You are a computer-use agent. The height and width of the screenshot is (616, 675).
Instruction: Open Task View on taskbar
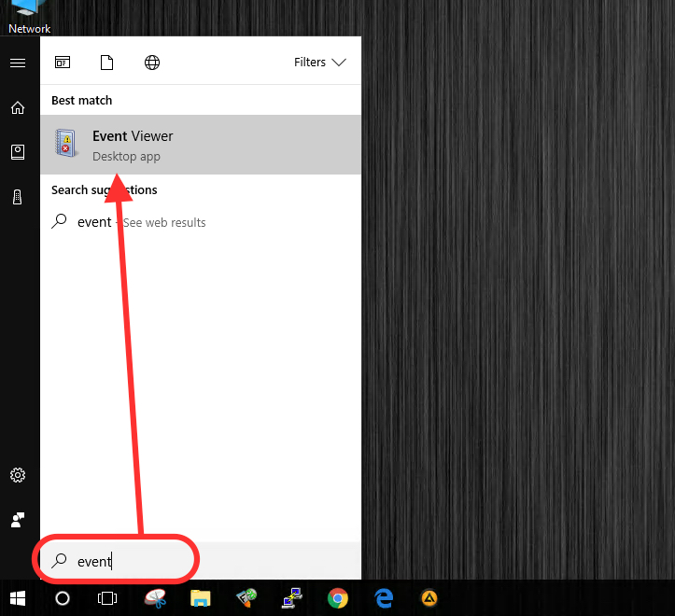click(107, 598)
